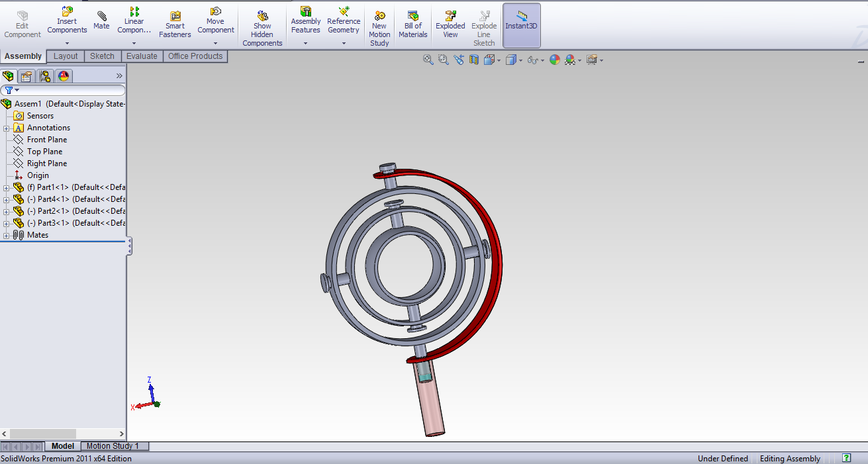Click the View Orientation cube icon
868x464 pixels.
point(489,60)
